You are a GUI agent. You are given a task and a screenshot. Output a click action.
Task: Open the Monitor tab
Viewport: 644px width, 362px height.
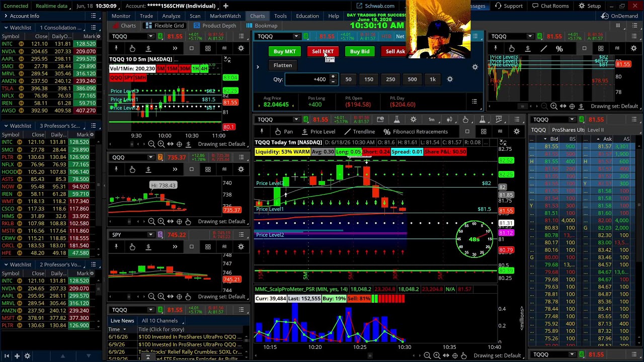point(121,16)
